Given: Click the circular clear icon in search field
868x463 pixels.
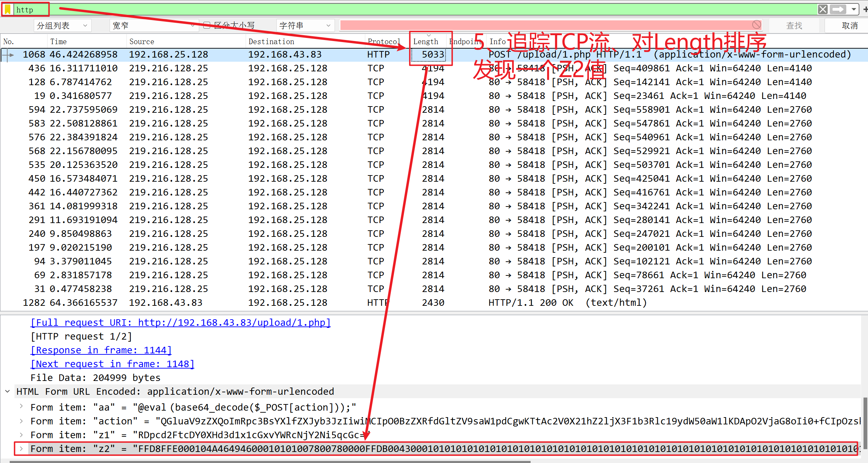Looking at the screenshot, I should click(756, 25).
